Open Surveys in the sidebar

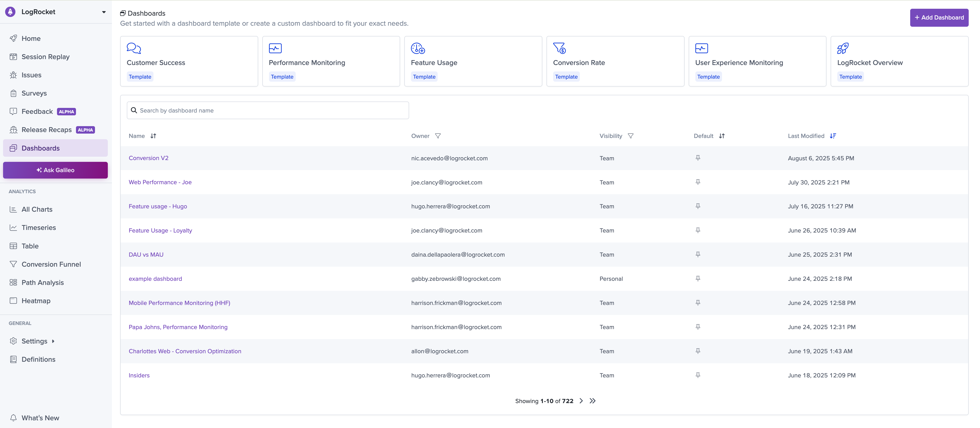pos(34,93)
